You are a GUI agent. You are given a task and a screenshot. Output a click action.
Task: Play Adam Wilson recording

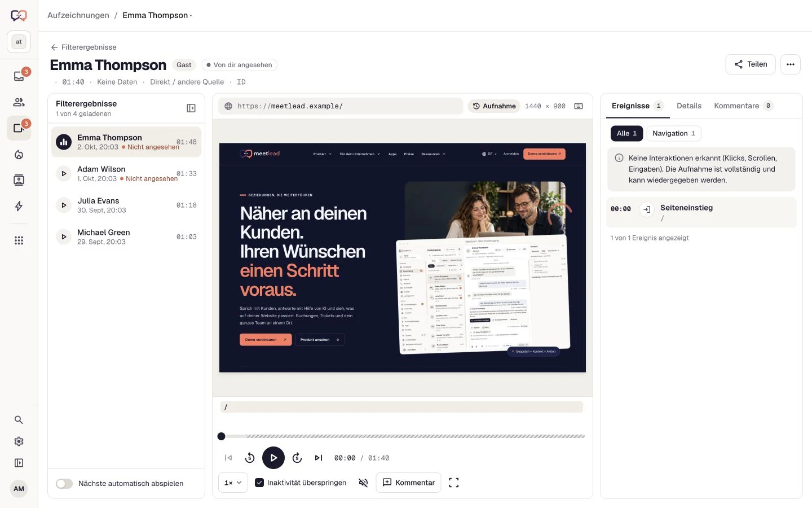click(64, 174)
